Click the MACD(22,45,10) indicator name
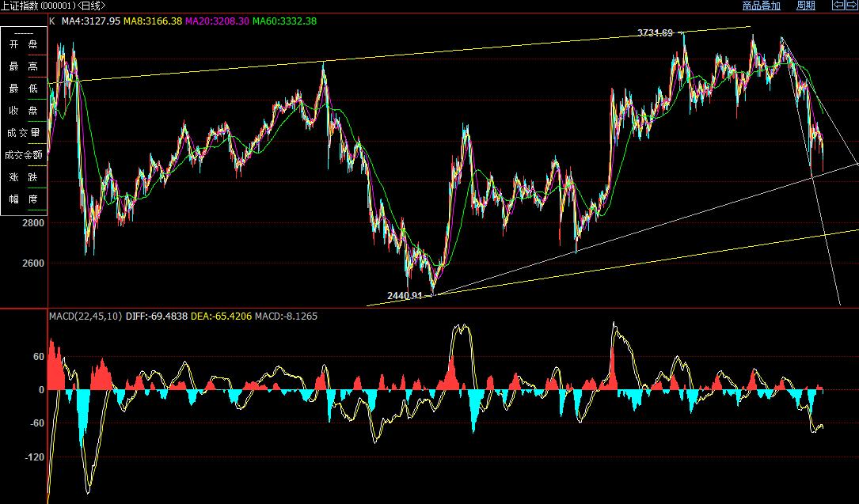Viewport: 859px width, 504px height. point(86,316)
